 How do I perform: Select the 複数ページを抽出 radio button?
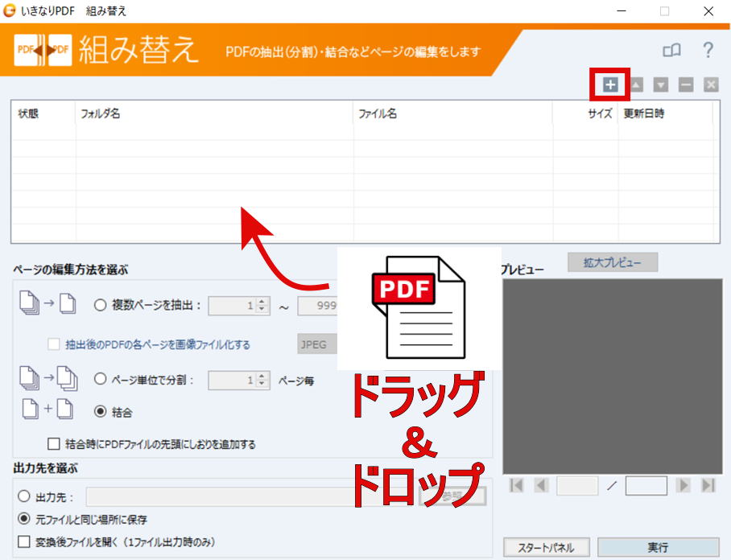point(101,305)
